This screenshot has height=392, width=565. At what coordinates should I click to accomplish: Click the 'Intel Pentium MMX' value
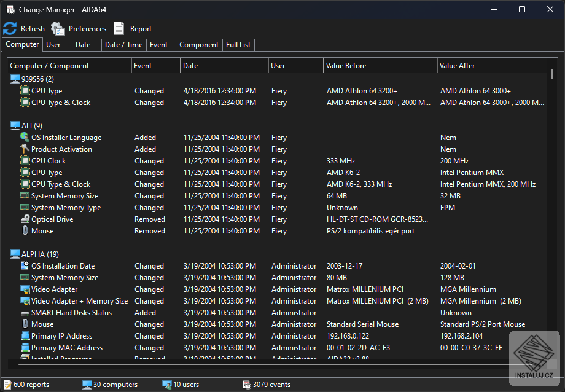(x=472, y=173)
